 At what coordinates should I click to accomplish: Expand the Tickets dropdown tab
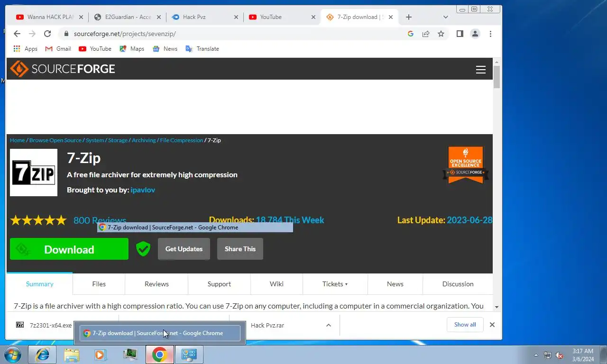tap(335, 284)
